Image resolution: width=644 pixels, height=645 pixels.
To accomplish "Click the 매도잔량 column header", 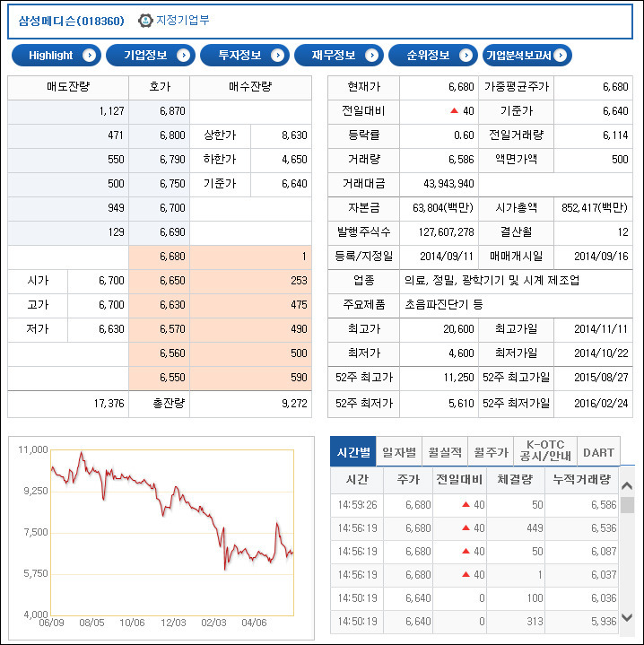I will click(68, 87).
